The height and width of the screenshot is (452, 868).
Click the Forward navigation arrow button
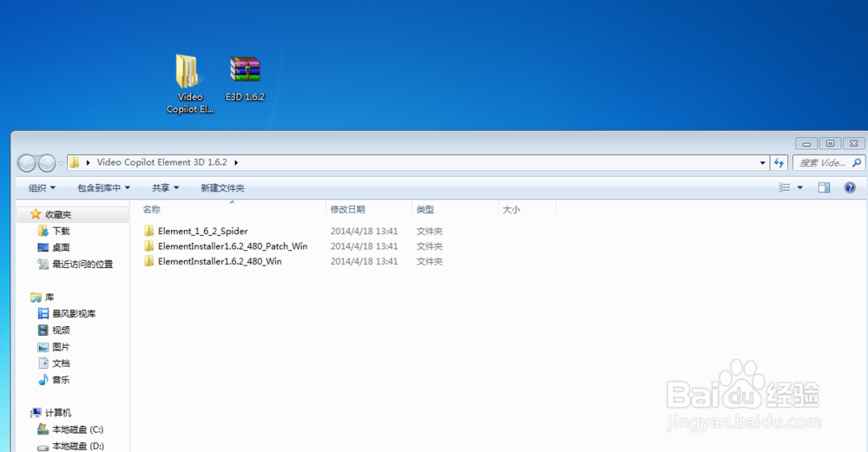[x=47, y=163]
